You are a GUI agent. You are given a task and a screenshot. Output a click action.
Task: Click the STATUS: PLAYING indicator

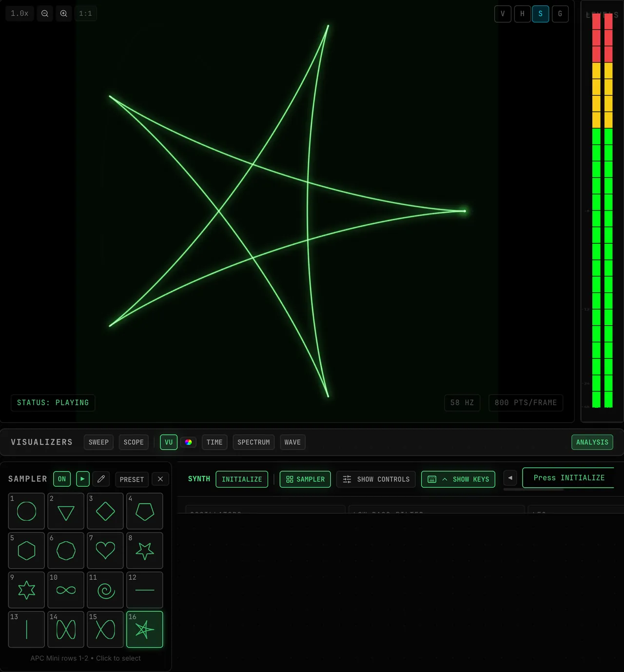click(53, 403)
